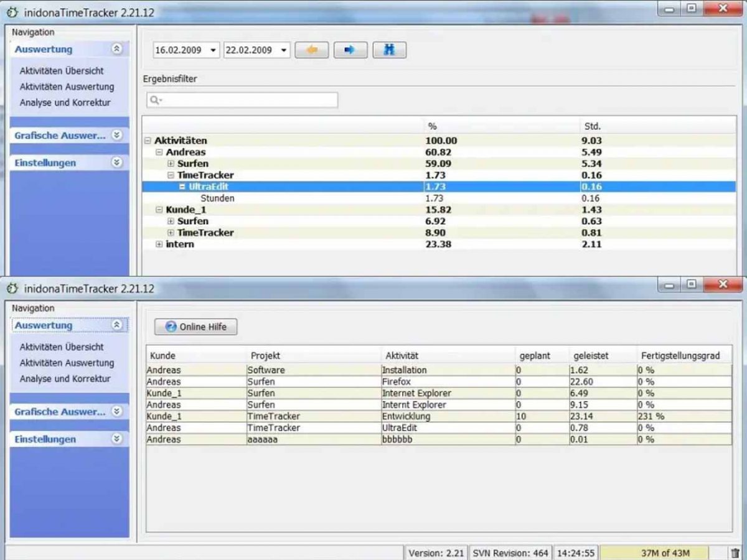Click the orange back arrow button
The image size is (747, 560).
(x=311, y=50)
